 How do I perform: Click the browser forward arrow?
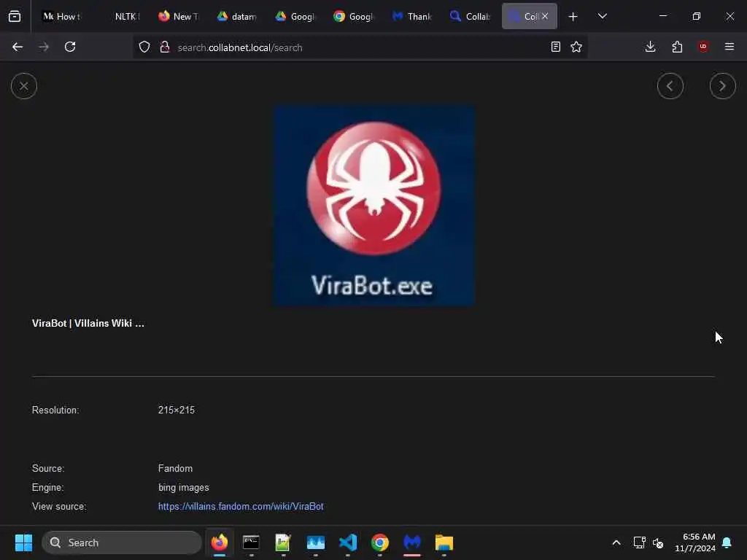(44, 47)
